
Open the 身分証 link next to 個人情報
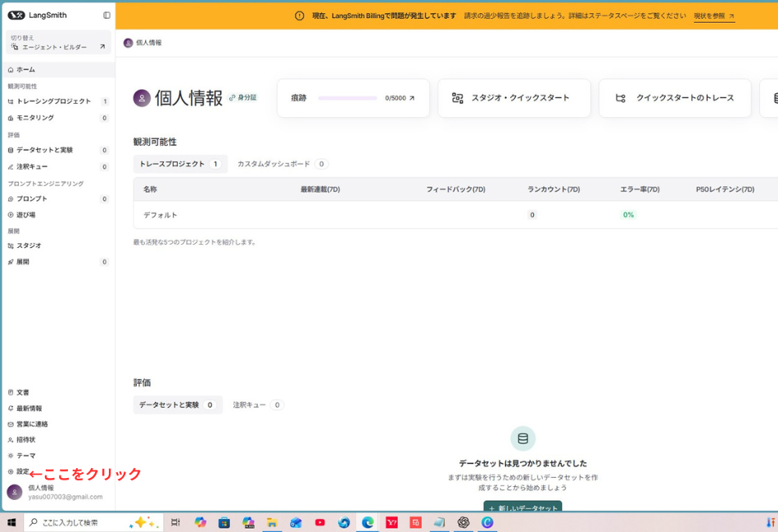pos(242,97)
